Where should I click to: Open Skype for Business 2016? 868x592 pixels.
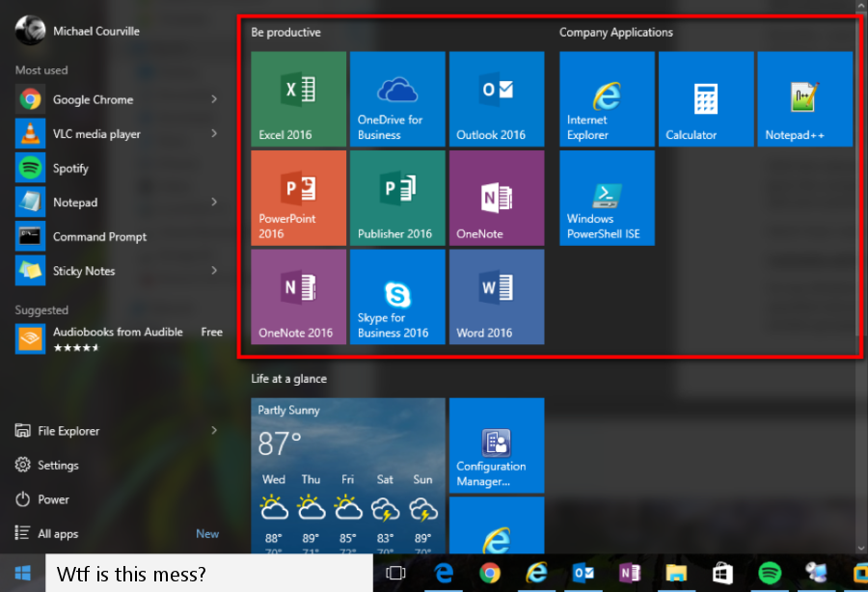tap(397, 297)
